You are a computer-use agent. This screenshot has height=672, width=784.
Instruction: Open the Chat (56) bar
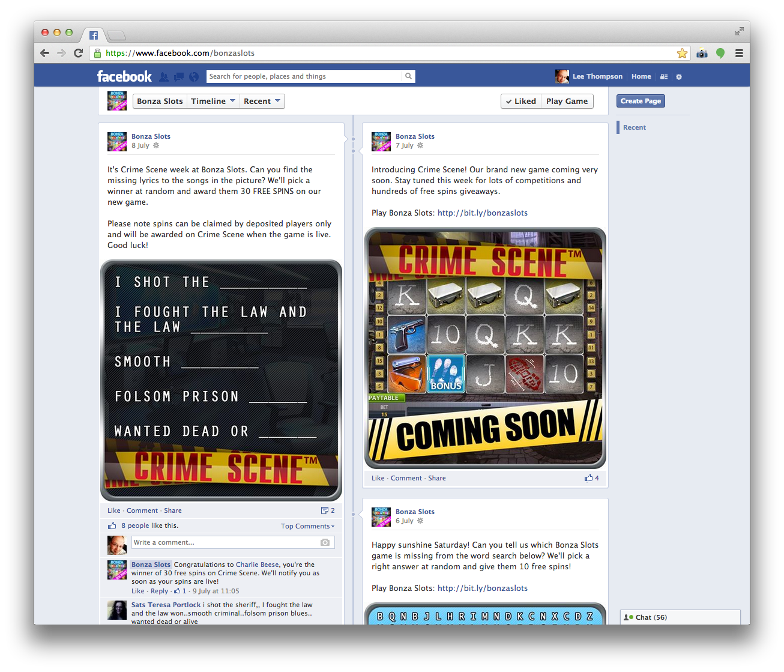coord(680,617)
